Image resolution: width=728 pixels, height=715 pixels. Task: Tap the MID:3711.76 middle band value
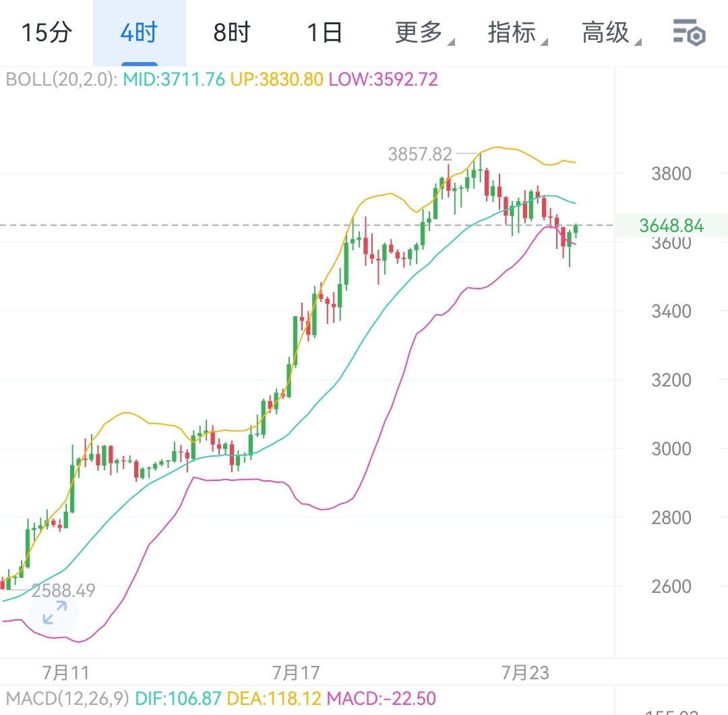point(174,80)
